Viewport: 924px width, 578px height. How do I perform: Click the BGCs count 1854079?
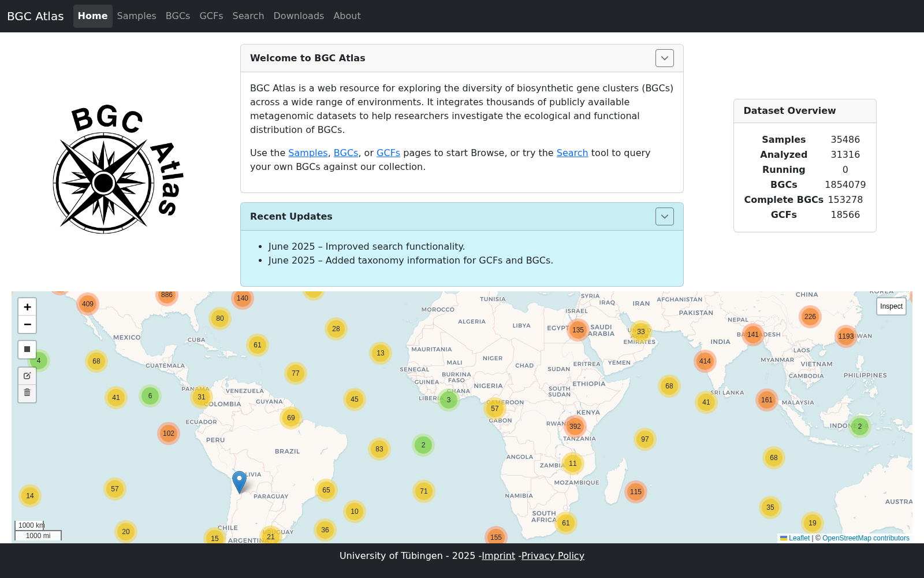coord(845,185)
